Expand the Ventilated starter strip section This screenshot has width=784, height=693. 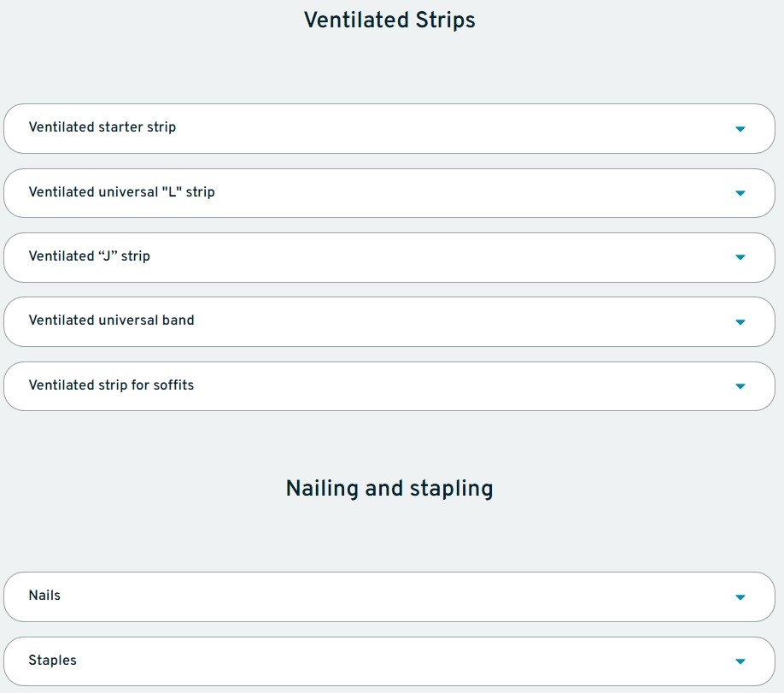(x=389, y=128)
